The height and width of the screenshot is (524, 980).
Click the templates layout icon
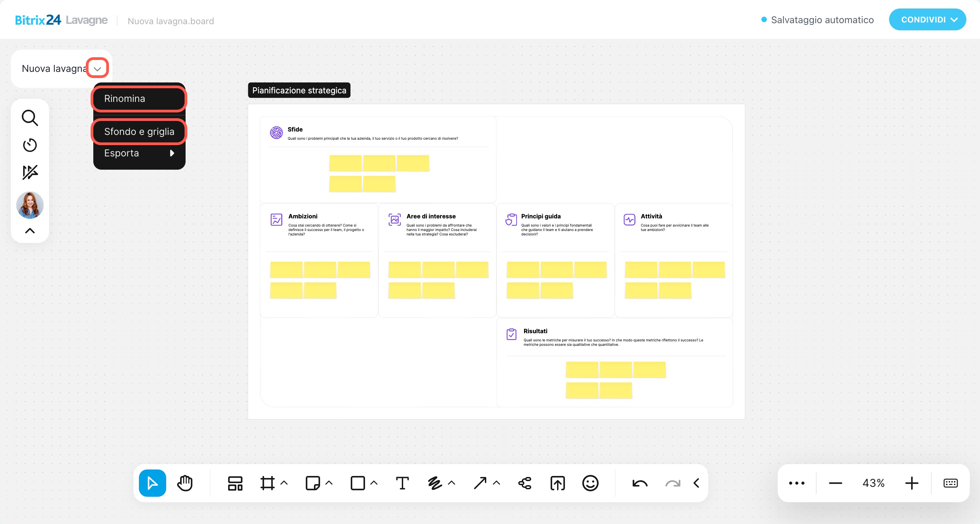[x=235, y=483]
